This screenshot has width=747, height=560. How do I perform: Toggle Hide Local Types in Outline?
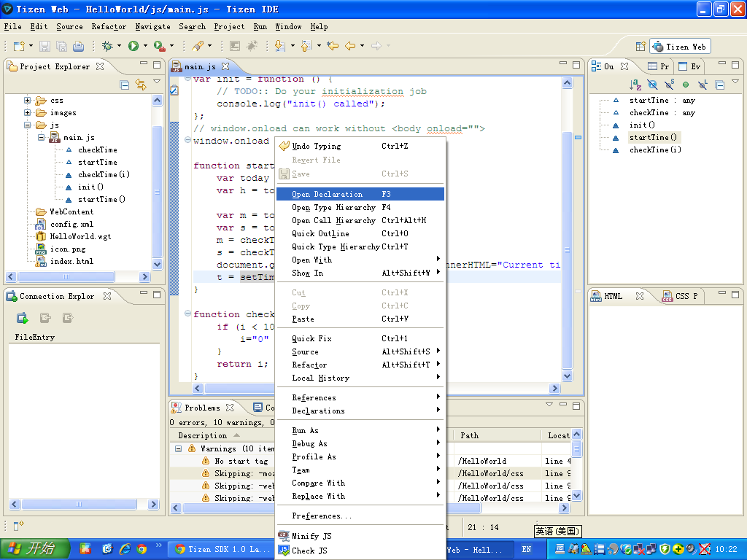tap(703, 85)
